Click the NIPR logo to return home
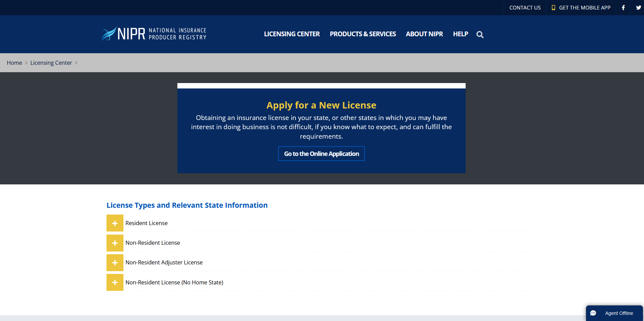 click(154, 34)
